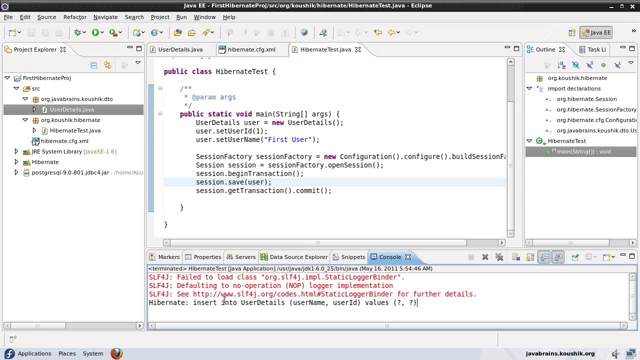Screen dimensions: 640x360
Task: Collapse org.javabrains.koushik.dto package node
Action: click(x=25, y=99)
